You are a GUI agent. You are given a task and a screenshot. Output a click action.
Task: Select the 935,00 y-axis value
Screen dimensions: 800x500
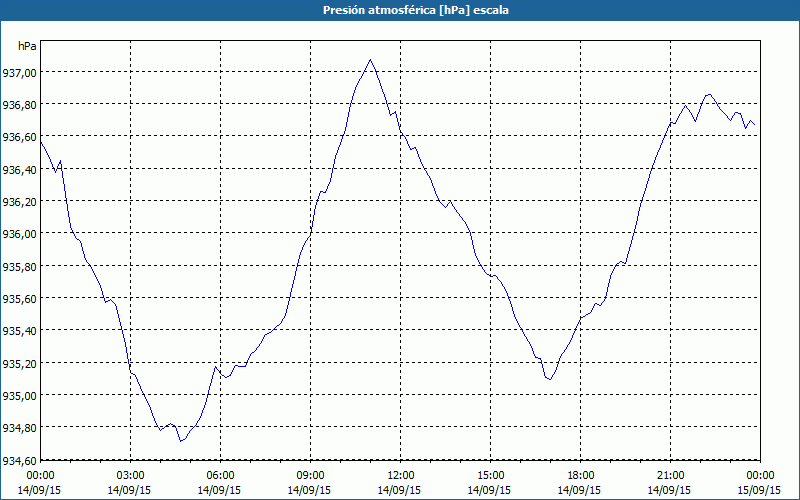pos(19,395)
